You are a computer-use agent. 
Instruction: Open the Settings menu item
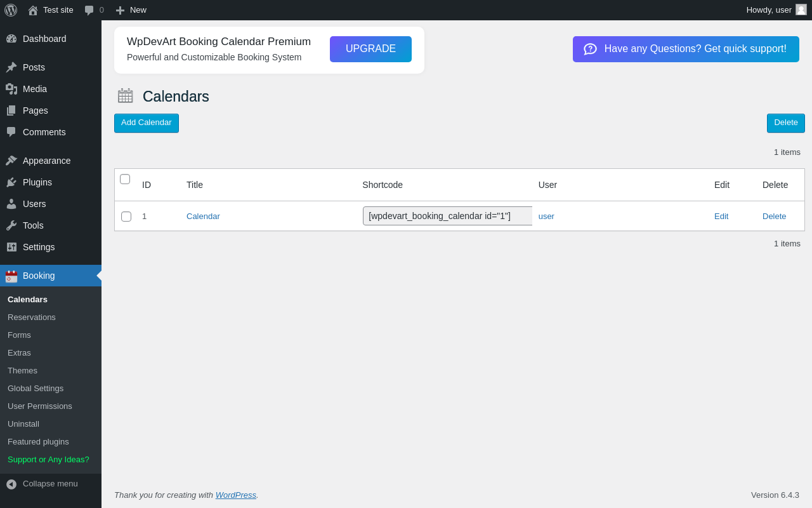coord(51,247)
